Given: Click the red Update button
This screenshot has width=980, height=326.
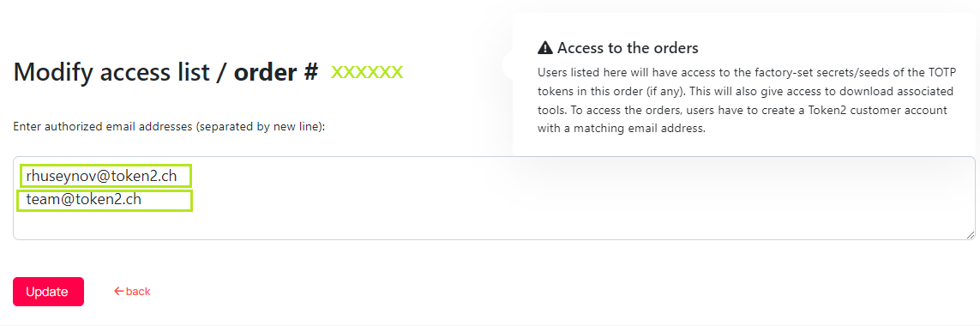Looking at the screenshot, I should tap(48, 292).
